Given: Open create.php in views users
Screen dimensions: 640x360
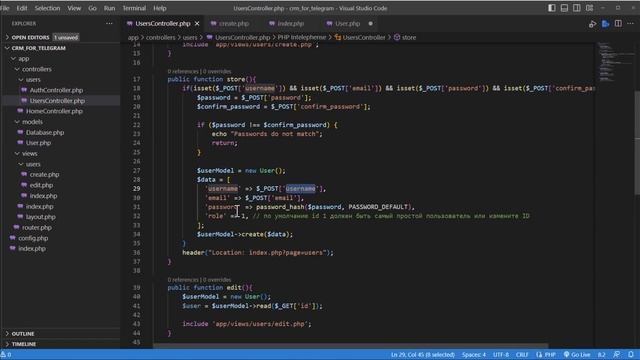Looking at the screenshot, I should (x=44, y=175).
